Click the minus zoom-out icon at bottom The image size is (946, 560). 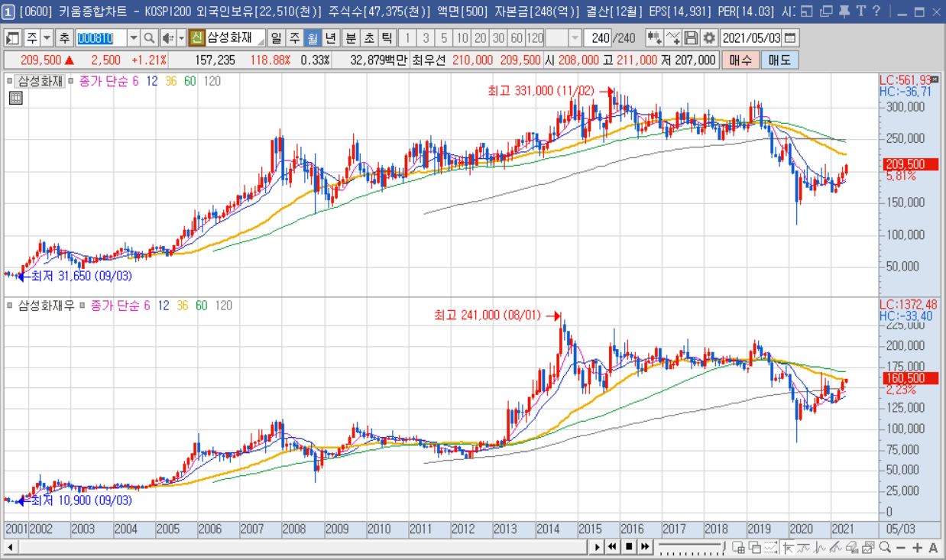[902, 547]
